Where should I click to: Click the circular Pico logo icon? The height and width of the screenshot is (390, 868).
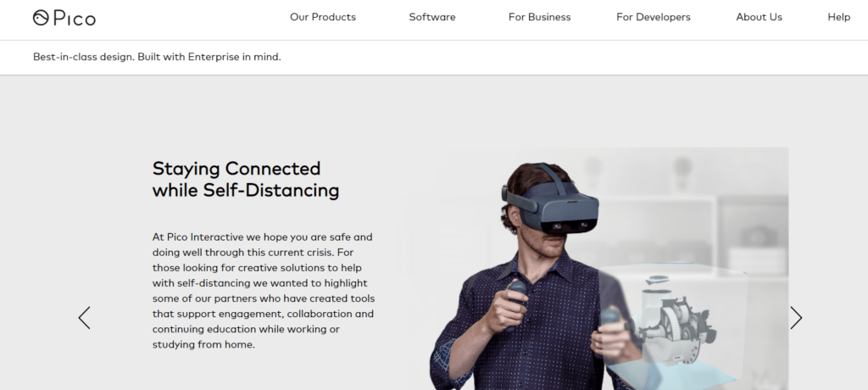click(41, 18)
